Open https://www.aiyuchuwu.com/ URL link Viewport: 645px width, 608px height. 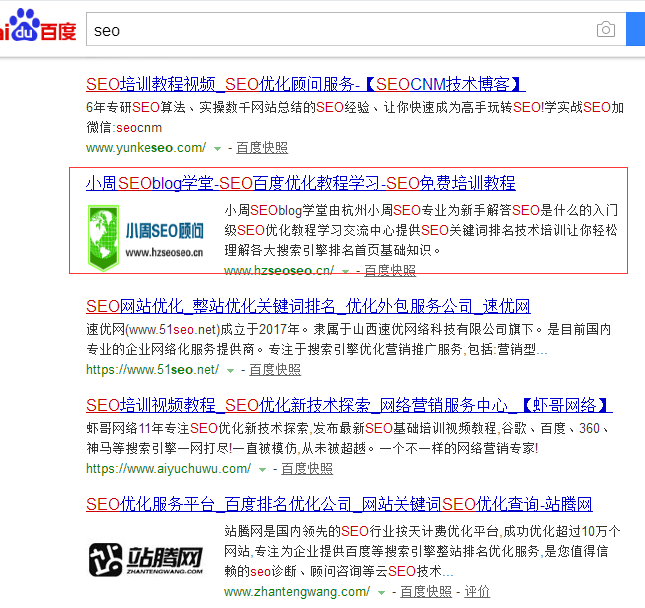coord(169,469)
